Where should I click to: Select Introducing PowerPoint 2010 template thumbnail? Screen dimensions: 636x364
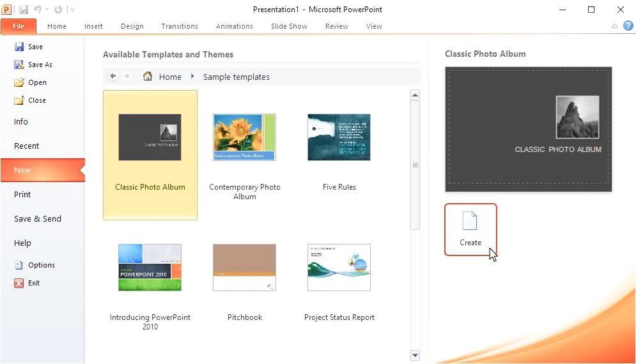(x=150, y=268)
